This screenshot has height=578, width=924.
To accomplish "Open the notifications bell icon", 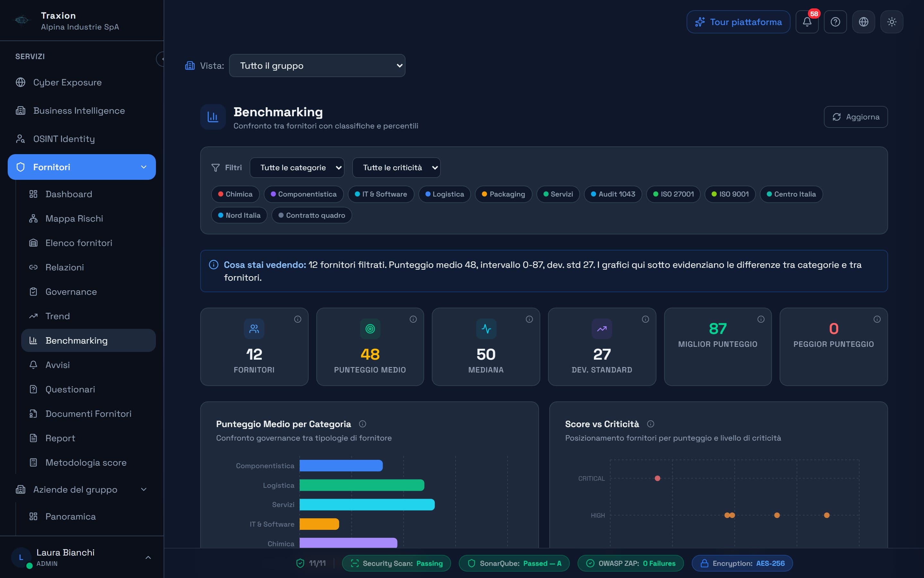I will (x=807, y=22).
